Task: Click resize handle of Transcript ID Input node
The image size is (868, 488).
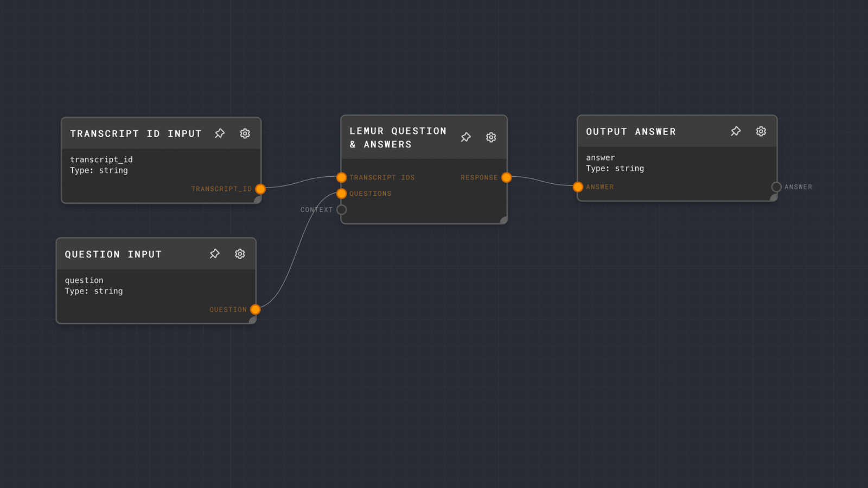Action: 258,200
